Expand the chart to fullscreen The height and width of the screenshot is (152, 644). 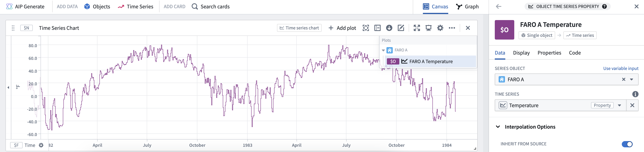tap(417, 28)
